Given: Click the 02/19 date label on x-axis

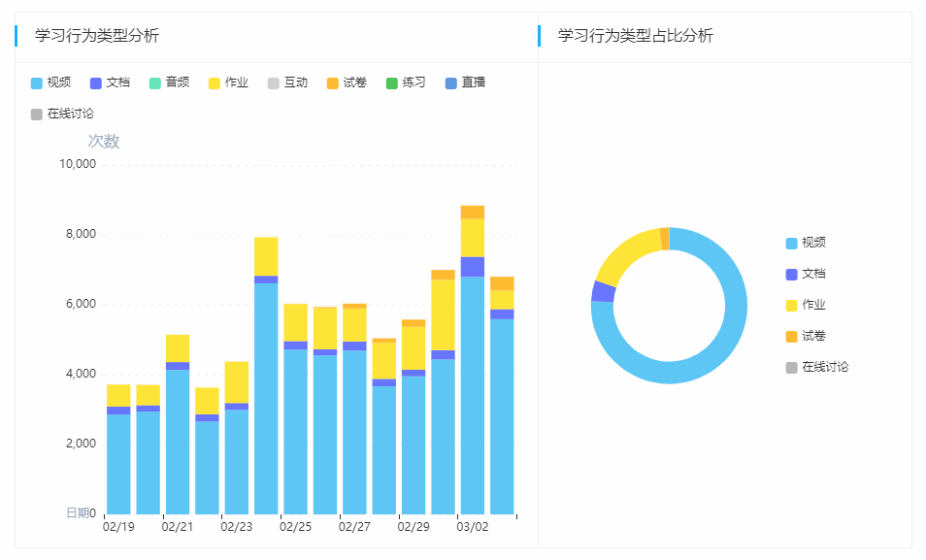Looking at the screenshot, I should pos(117,529).
